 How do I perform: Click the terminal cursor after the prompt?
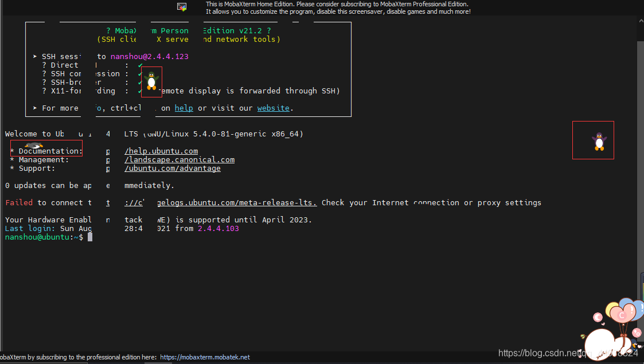90,237
